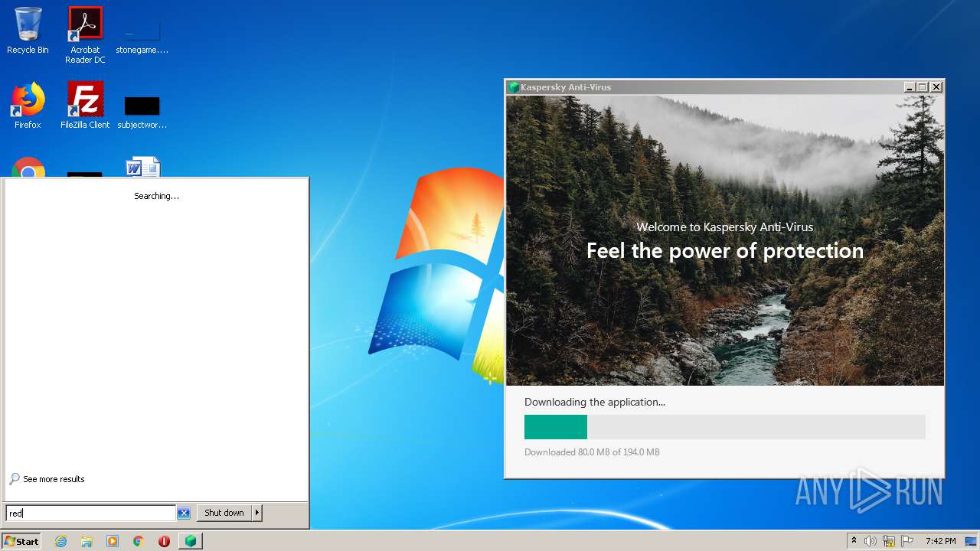This screenshot has height=551, width=980.
Task: Open Windows Media Player taskbar icon
Action: 113,541
